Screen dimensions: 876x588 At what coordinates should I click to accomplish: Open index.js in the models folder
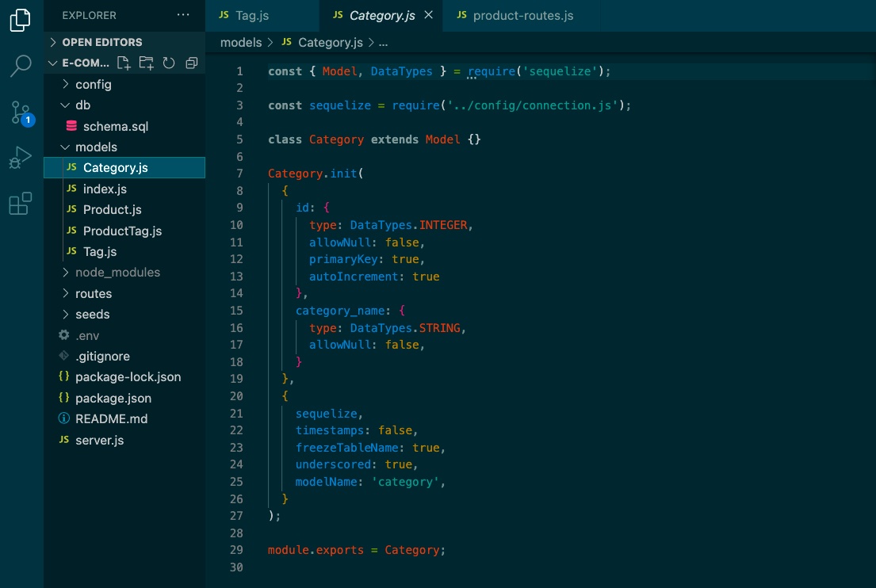coord(124,189)
